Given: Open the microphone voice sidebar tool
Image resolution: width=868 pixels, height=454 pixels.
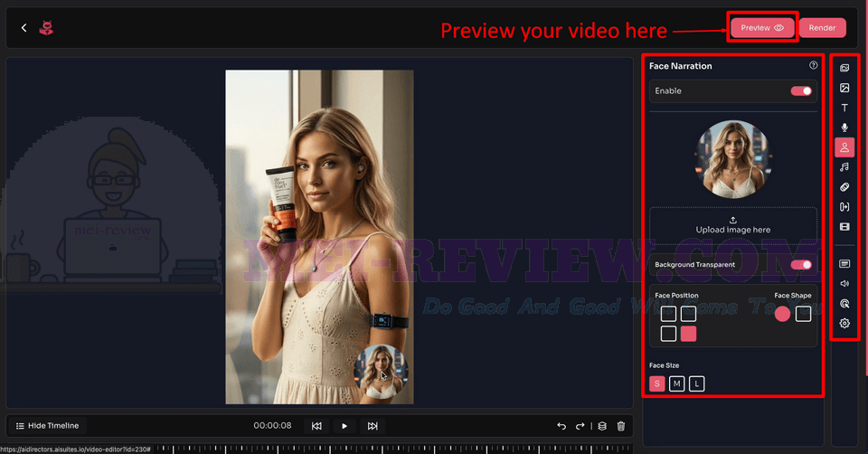Looking at the screenshot, I should pos(844,128).
